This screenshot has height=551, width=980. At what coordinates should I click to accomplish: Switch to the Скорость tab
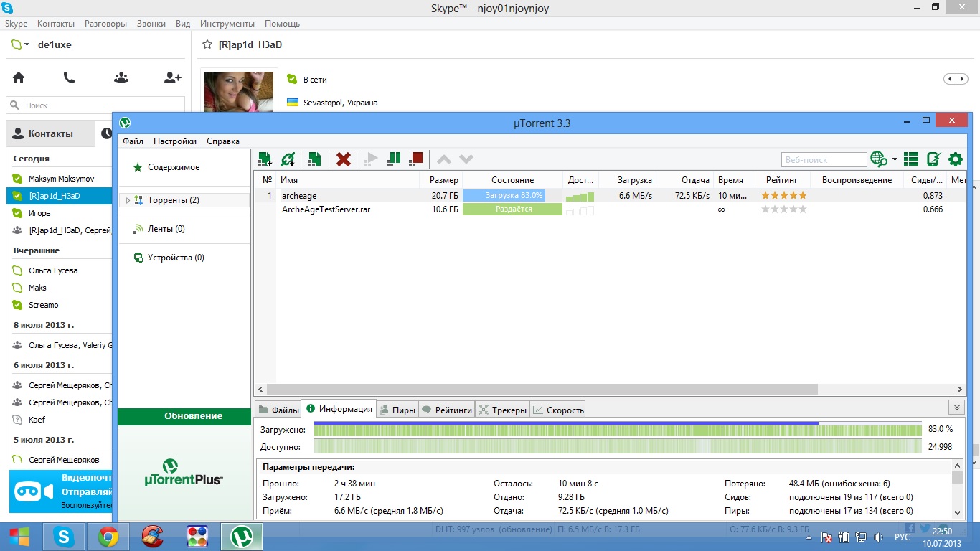click(558, 410)
